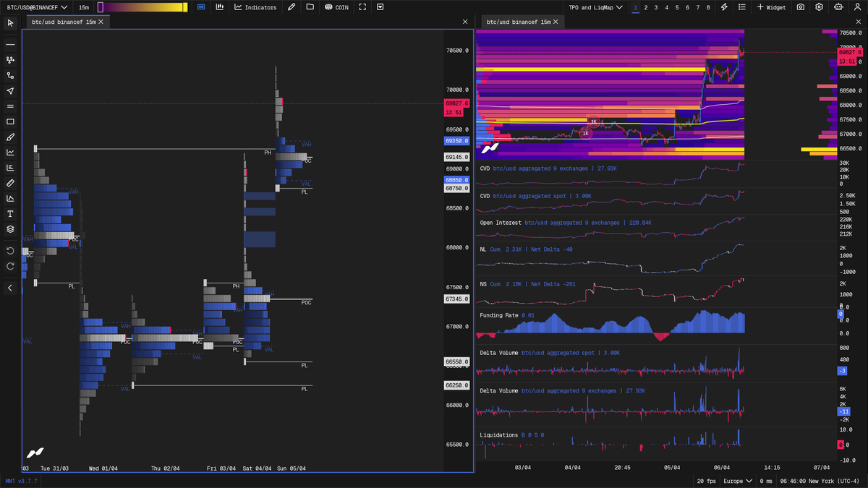Switch to workspace 3
The height and width of the screenshot is (488, 868).
pos(656,7)
